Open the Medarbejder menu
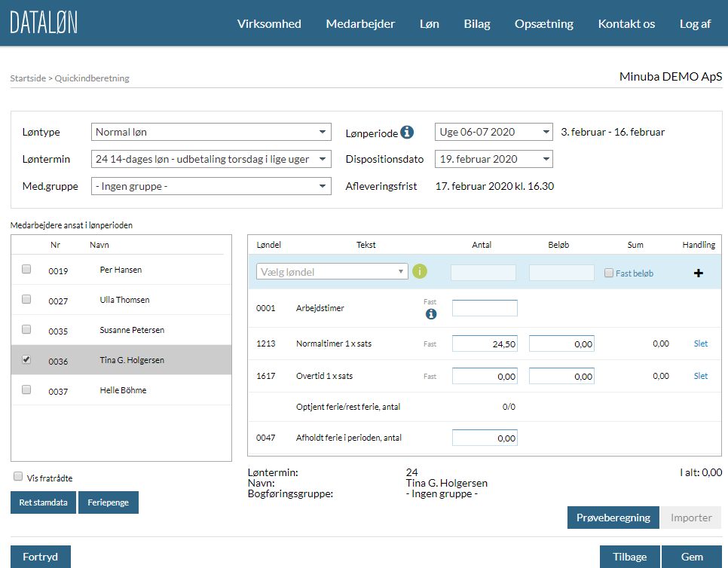This screenshot has width=728, height=568. [x=360, y=23]
